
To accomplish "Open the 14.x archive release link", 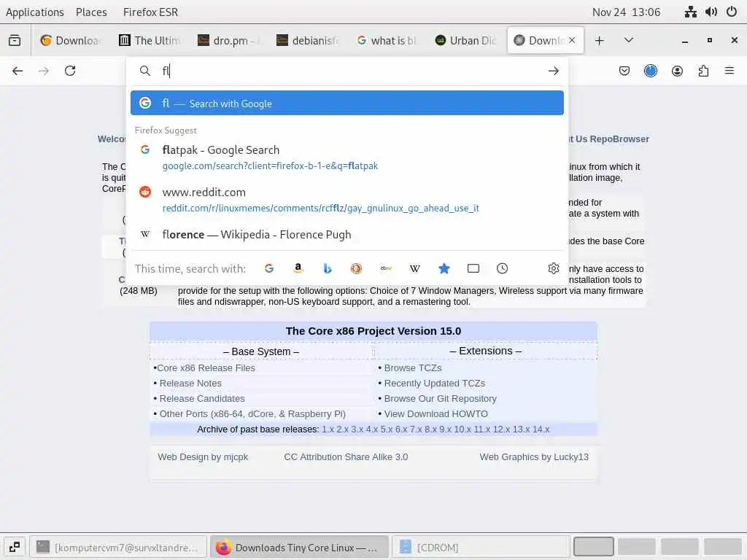I will [x=541, y=429].
